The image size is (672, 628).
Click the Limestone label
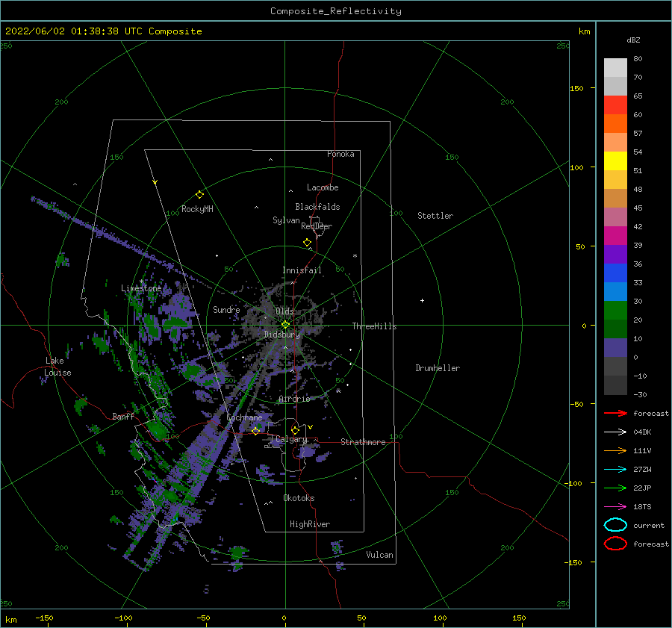(141, 288)
